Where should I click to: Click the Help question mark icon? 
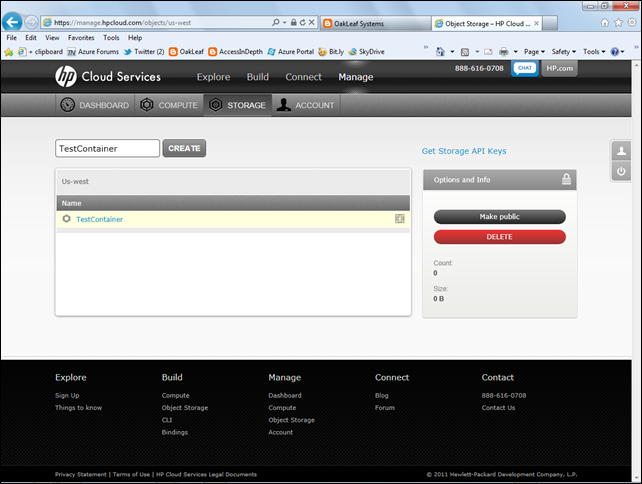pos(615,52)
